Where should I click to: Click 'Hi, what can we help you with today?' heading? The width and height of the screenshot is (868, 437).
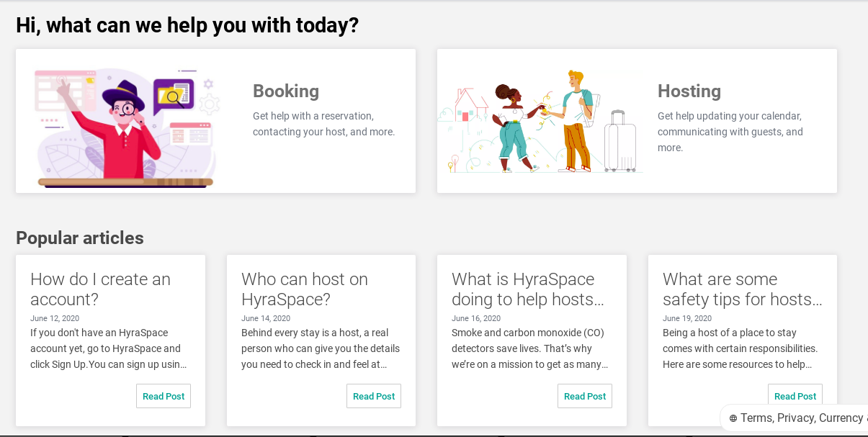click(x=187, y=26)
